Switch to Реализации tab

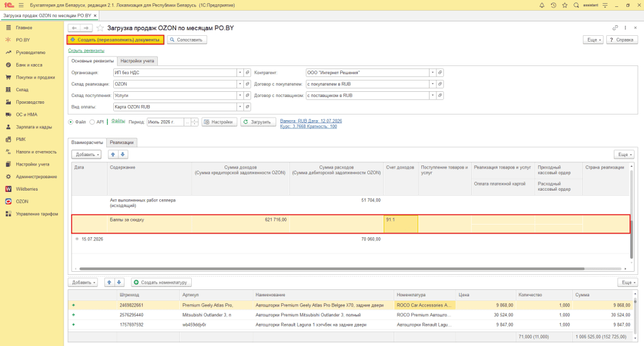click(121, 142)
